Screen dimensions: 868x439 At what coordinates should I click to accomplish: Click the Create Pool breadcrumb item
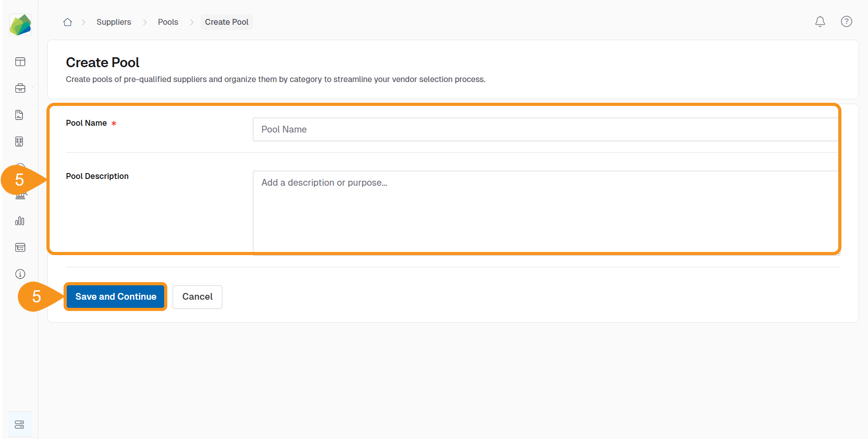[x=226, y=22]
